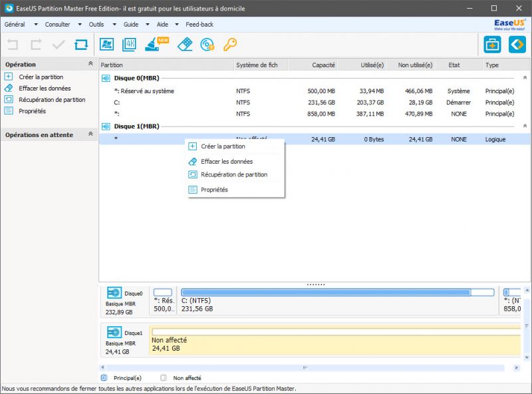Screen dimensions: 532x394
Task: Open the toolkit first-aid icon top-right
Action: (492, 45)
